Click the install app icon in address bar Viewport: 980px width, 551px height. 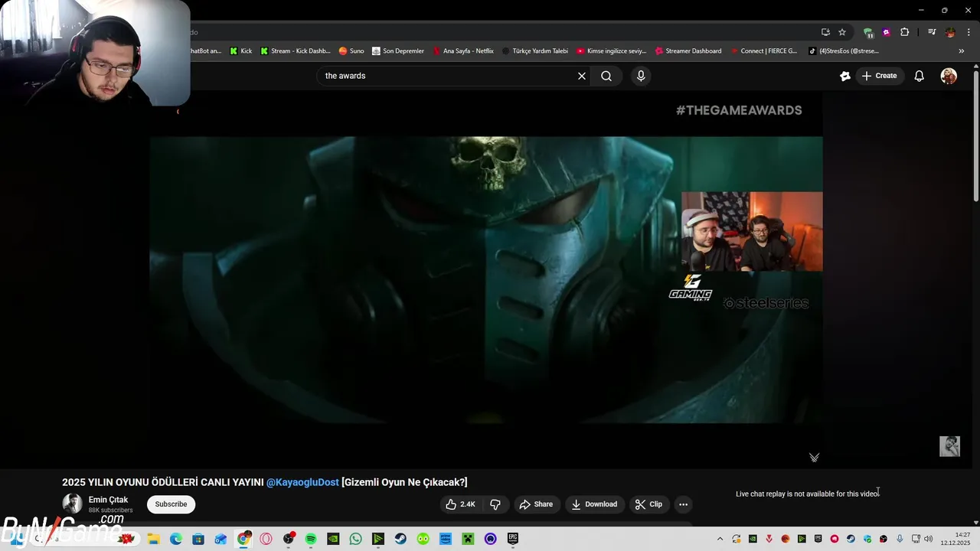coord(825,32)
